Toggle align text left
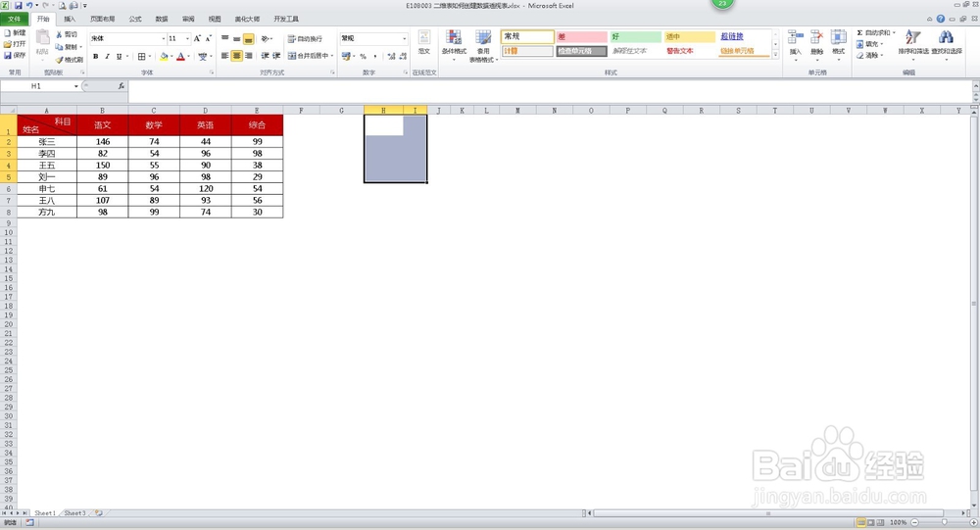The height and width of the screenshot is (530, 980). click(225, 56)
